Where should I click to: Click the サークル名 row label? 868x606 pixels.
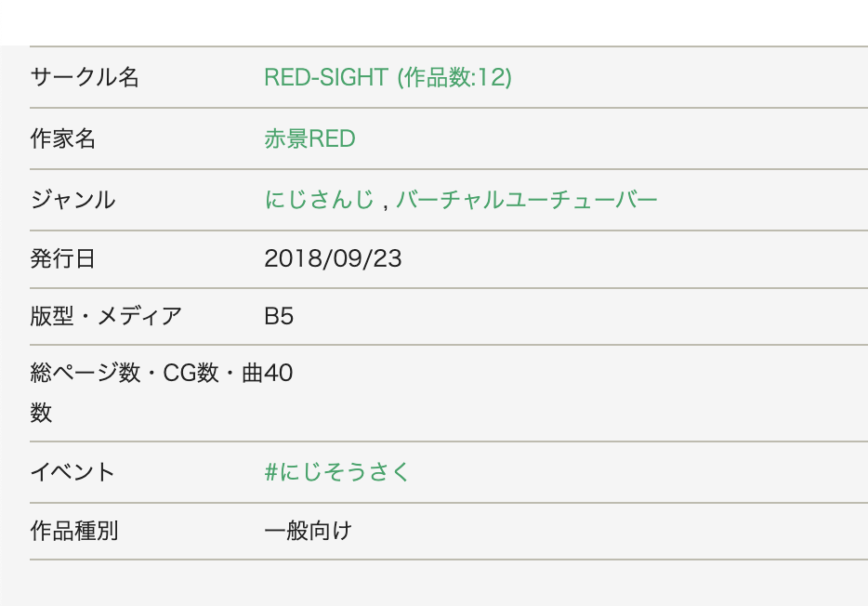point(85,77)
